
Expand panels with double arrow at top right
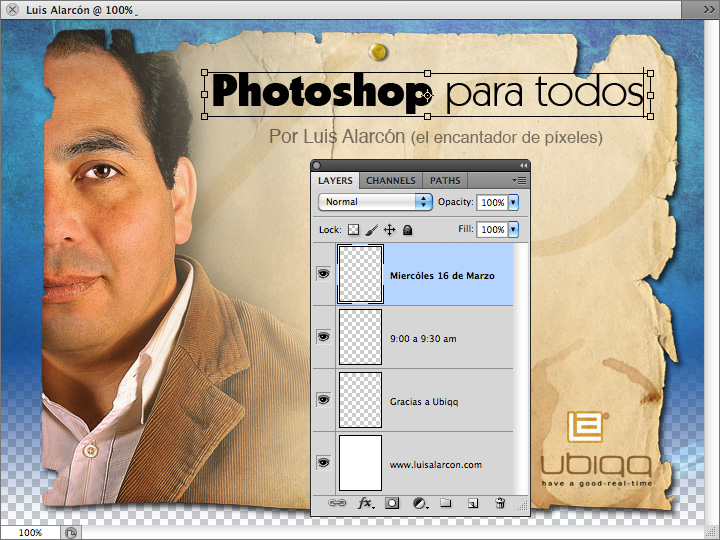point(709,9)
